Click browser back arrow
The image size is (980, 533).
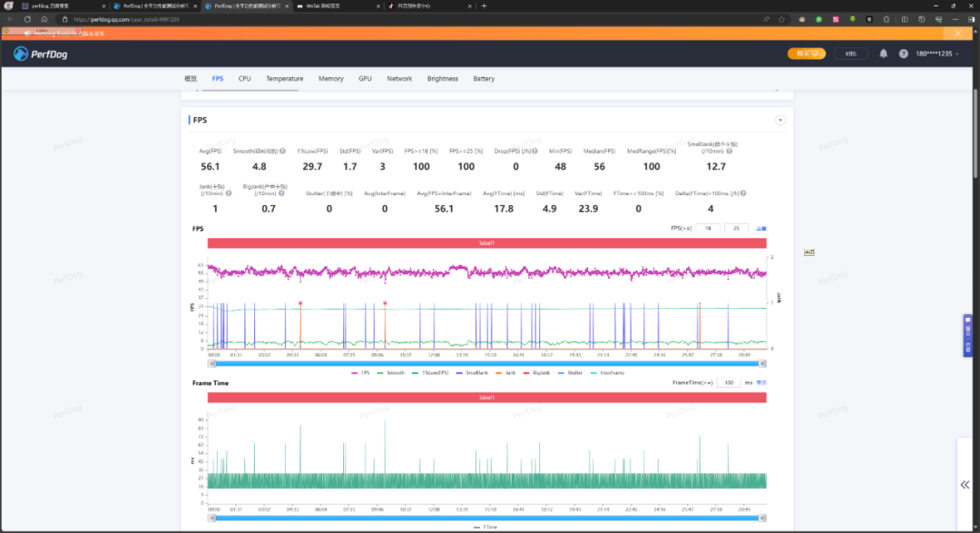pyautogui.click(x=10, y=19)
